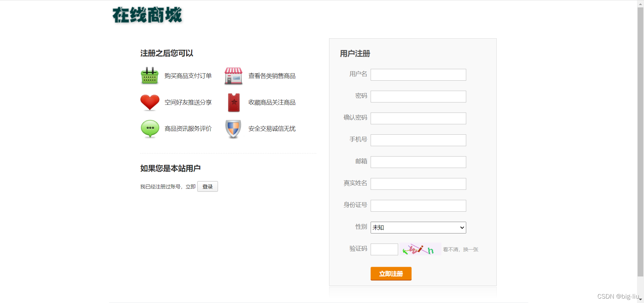Click the red bookmark icon beside 收藏商品关注商品
Screen dimensions: 644x303
233,102
